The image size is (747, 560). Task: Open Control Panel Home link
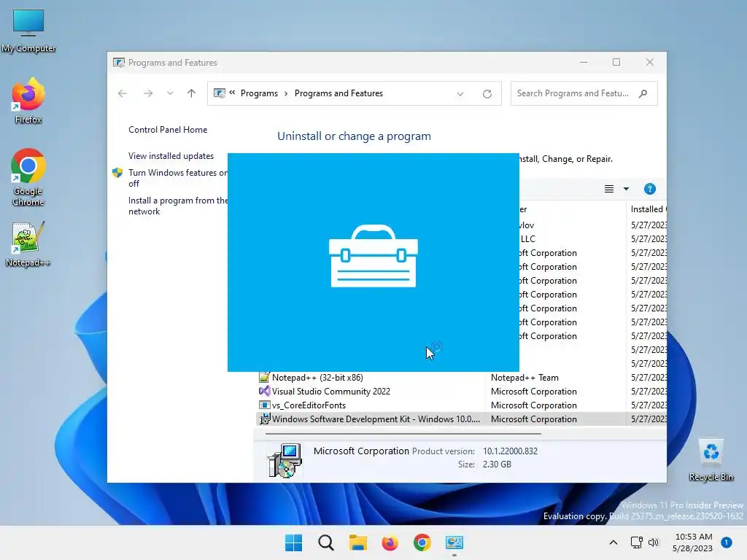pyautogui.click(x=168, y=130)
